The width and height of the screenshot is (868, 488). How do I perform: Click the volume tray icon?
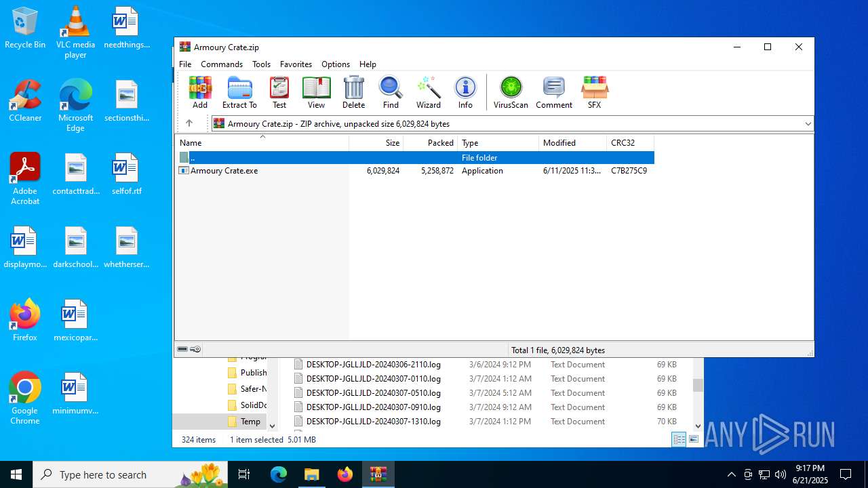(781, 474)
